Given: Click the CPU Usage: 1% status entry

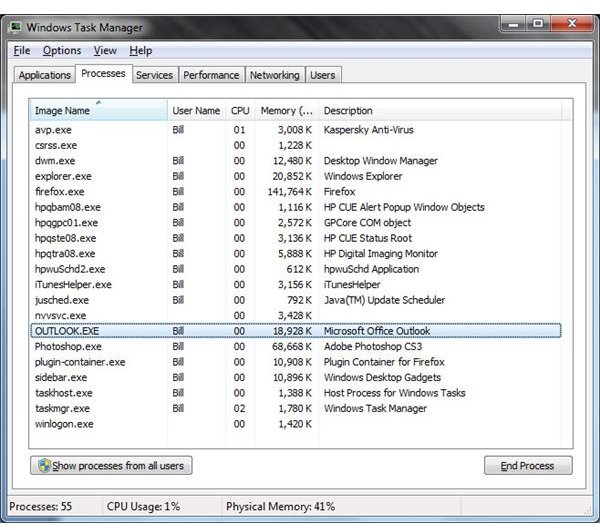Looking at the screenshot, I should coord(143,507).
